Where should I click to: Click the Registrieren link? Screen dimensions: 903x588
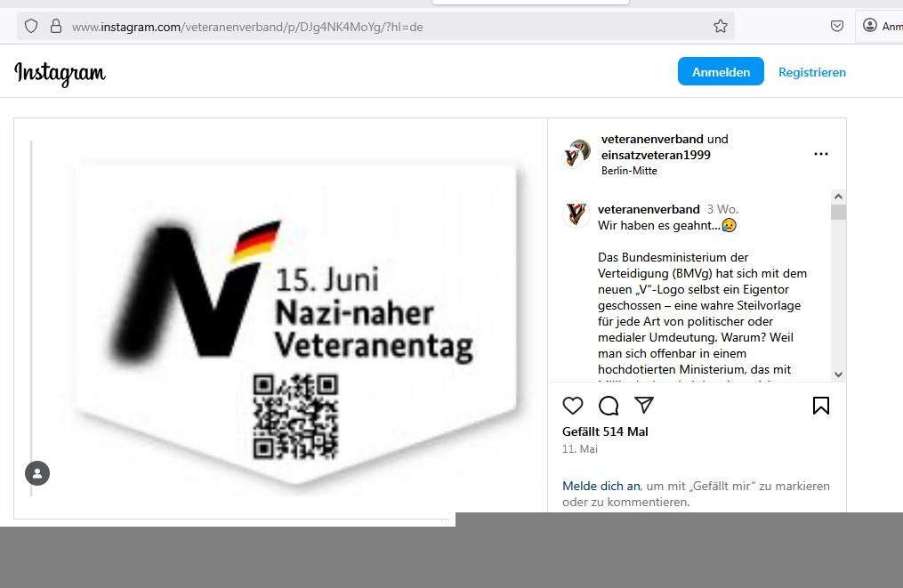tap(812, 72)
